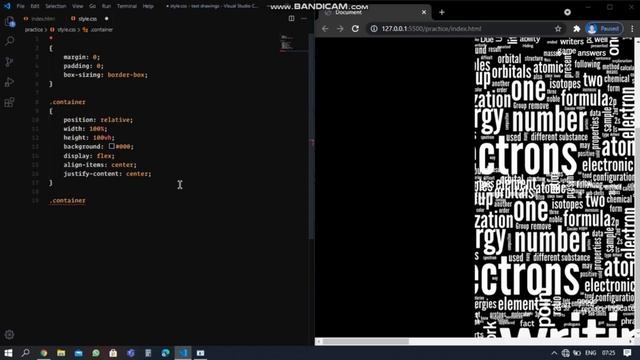Split the editor to the right
The image size is (640, 360).
click(291, 18)
